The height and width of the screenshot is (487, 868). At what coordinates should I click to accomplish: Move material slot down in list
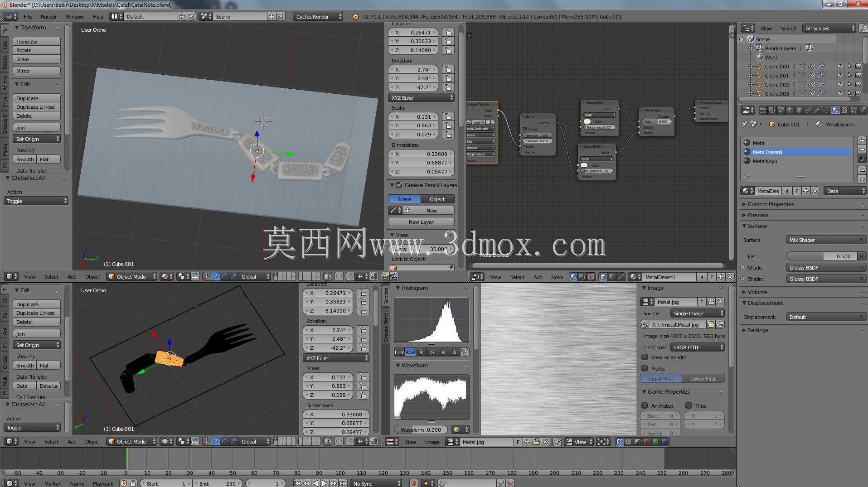coord(862,179)
